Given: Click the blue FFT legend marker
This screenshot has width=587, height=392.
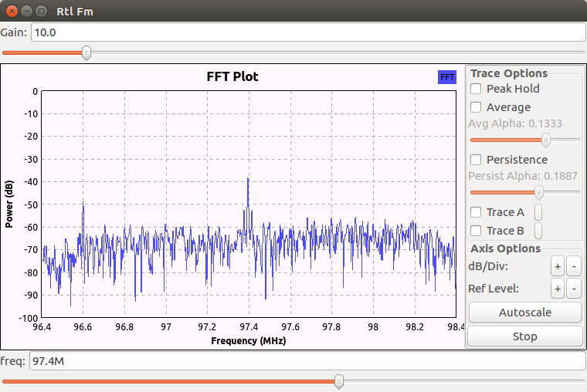Looking at the screenshot, I should [x=447, y=77].
